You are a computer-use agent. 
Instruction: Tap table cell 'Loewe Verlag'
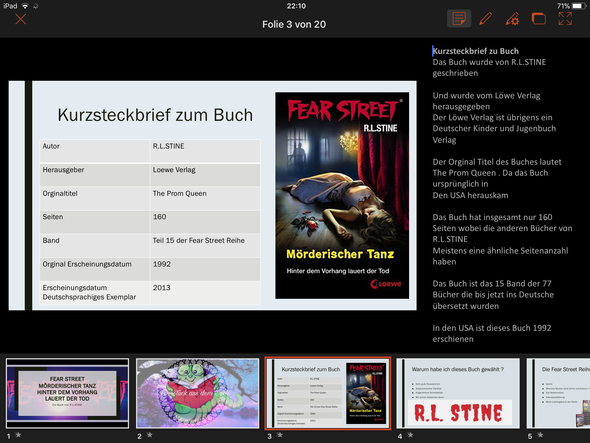(x=205, y=175)
